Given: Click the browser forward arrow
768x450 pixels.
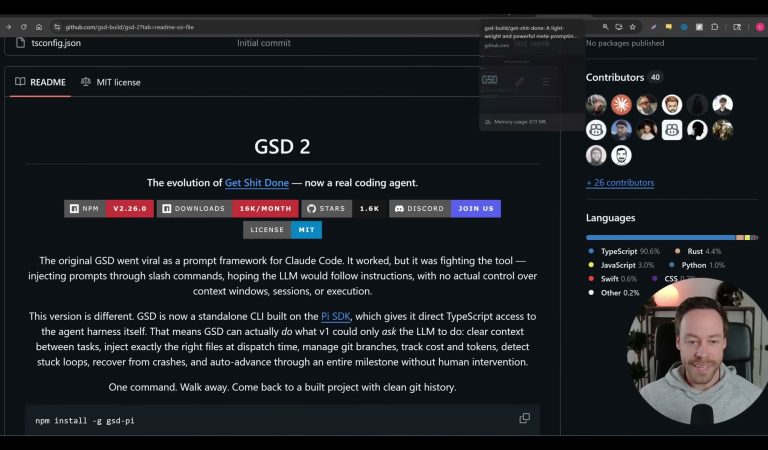Looking at the screenshot, I should [8, 27].
